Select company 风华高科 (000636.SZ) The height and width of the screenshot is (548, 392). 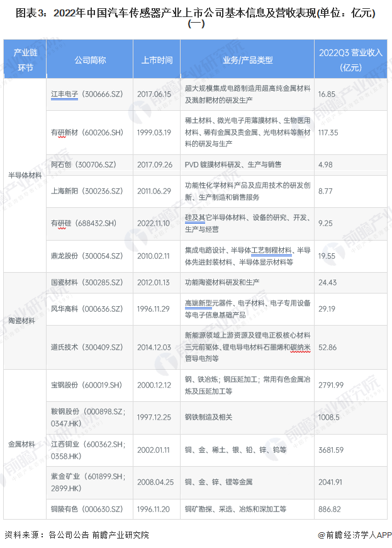point(87,309)
